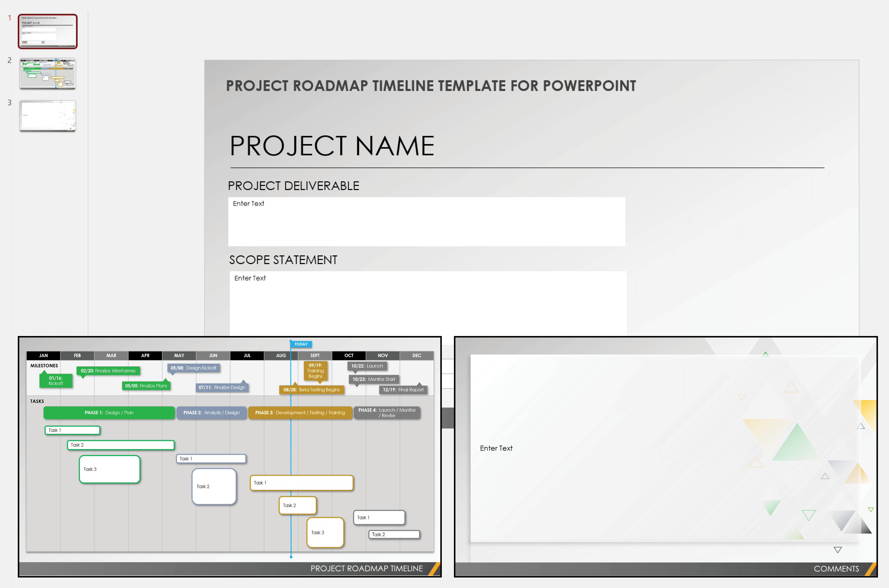
Task: Select the green-bordered Task 3 box
Action: coord(110,469)
